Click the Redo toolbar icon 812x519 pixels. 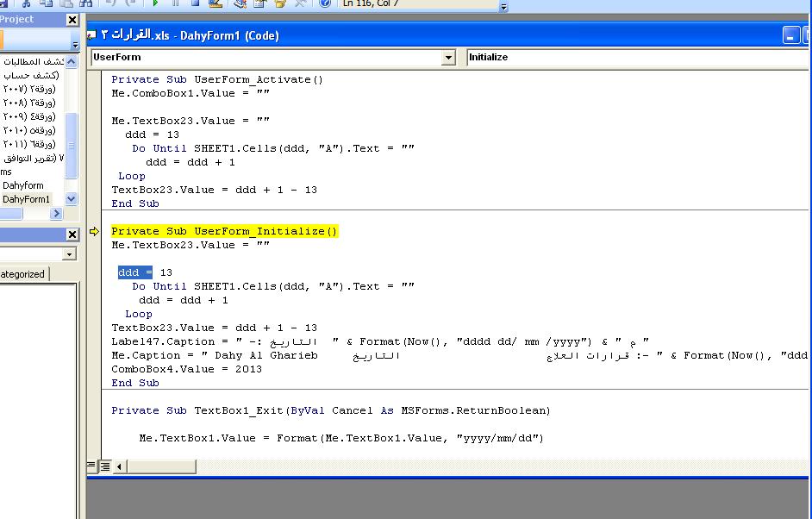pos(131,3)
